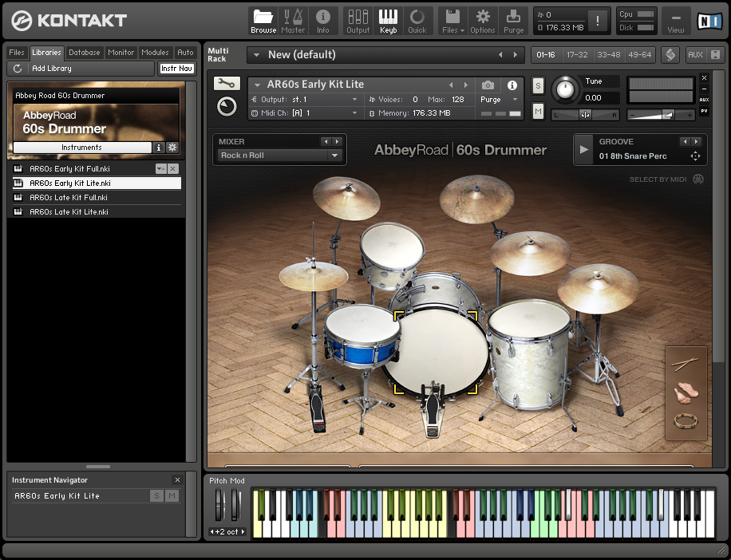The height and width of the screenshot is (560, 731).
Task: Switch to the Database tab
Action: (x=85, y=52)
